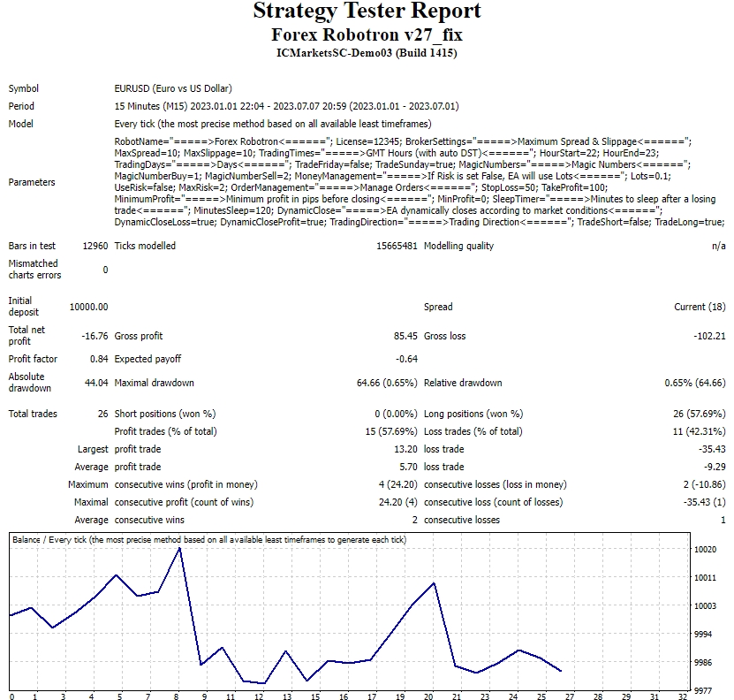
Task: Click the Spread Current (18) value
Action: [700, 307]
